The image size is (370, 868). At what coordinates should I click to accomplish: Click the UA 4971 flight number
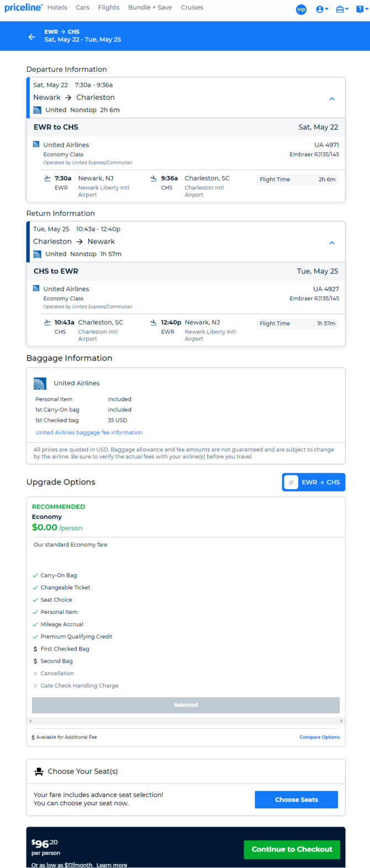click(x=326, y=145)
